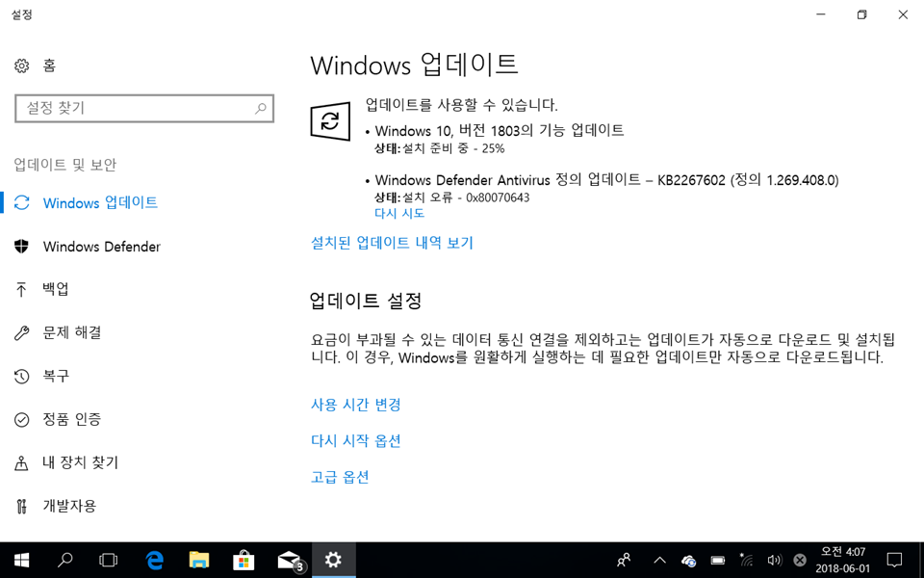The height and width of the screenshot is (578, 924).
Task: Open Microsoft Store from taskbar
Action: (244, 560)
